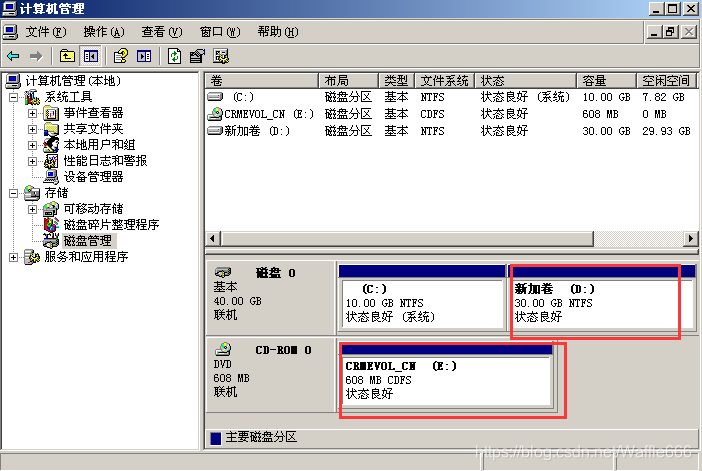Click the (C:) drive icon in volume list
This screenshot has height=471, width=702.
pyautogui.click(x=215, y=97)
